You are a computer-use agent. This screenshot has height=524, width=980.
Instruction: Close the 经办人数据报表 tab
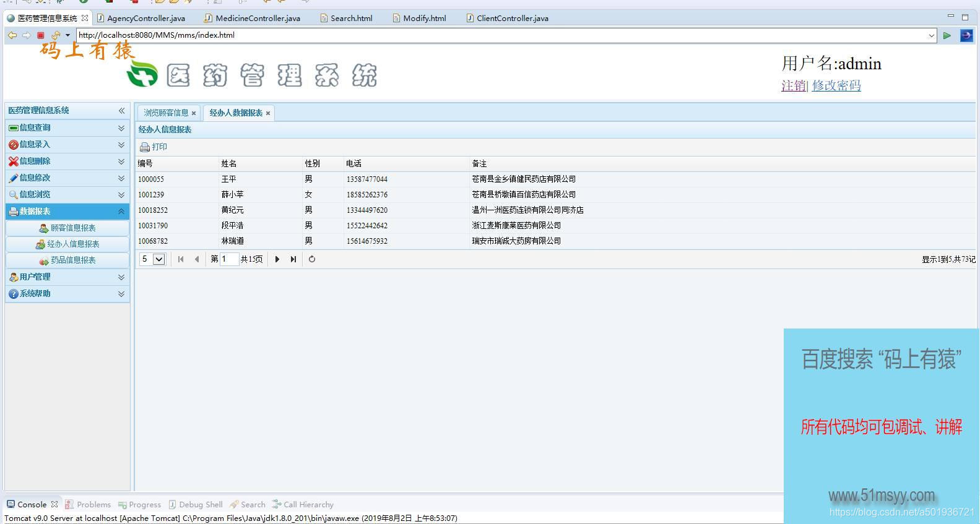(268, 113)
